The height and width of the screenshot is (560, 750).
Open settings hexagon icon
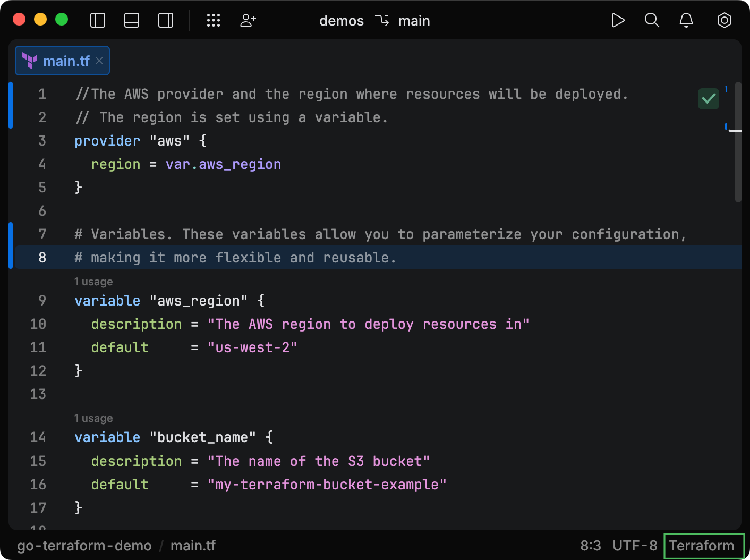point(725,21)
